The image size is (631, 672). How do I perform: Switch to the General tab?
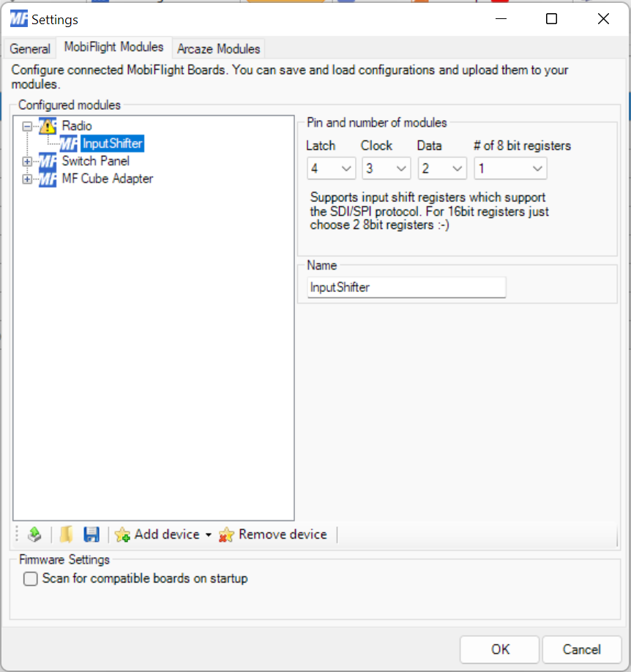[30, 49]
